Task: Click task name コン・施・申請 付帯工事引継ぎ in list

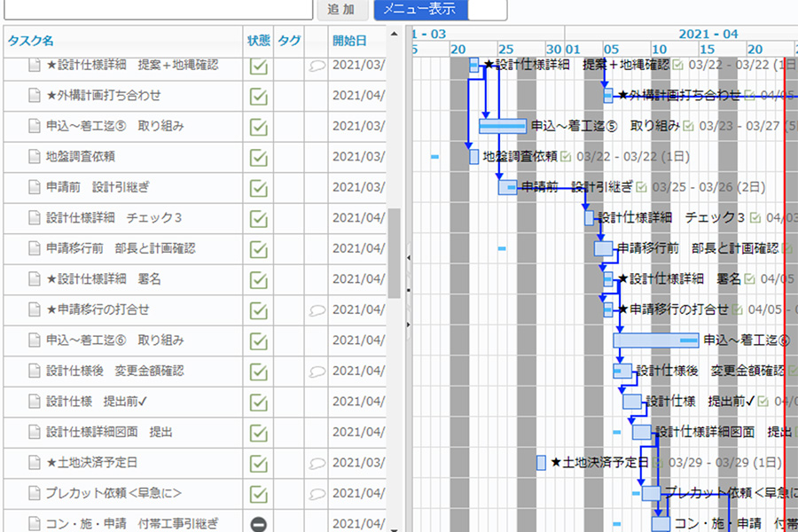Action: (132, 523)
